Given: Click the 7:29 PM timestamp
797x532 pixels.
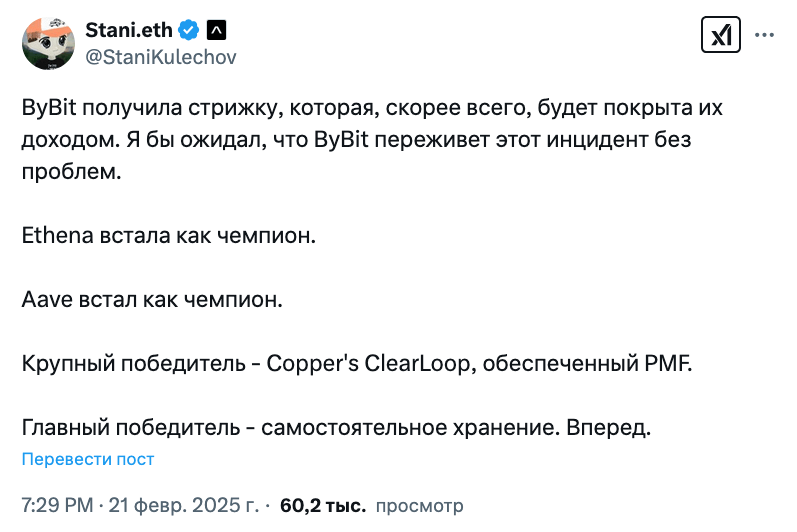Looking at the screenshot, I should coord(57,505).
